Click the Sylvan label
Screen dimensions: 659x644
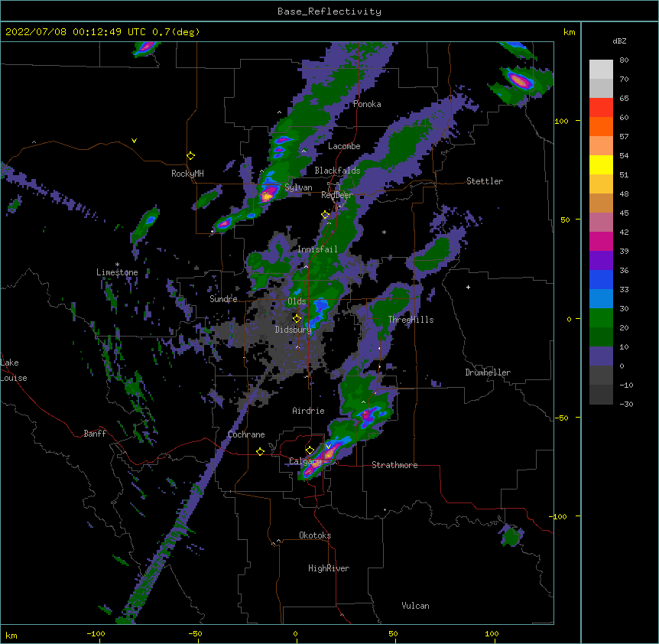pyautogui.click(x=298, y=187)
